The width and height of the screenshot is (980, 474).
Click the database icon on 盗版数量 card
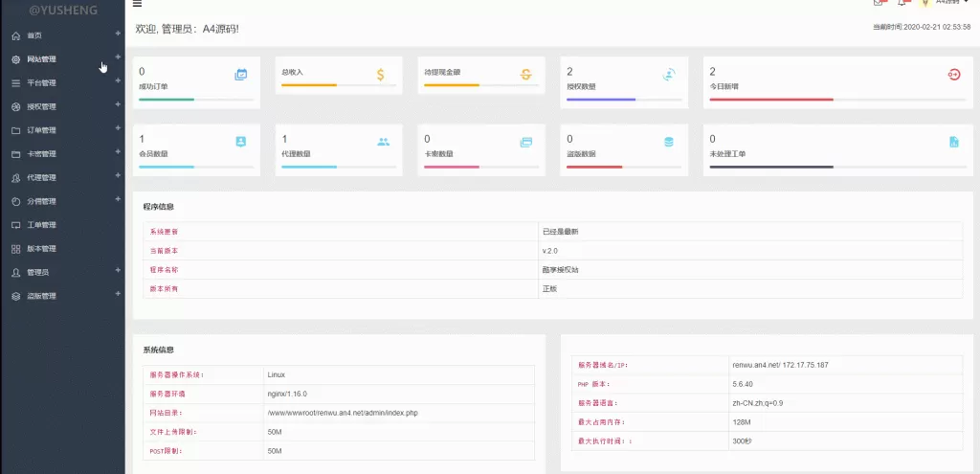[x=669, y=142]
